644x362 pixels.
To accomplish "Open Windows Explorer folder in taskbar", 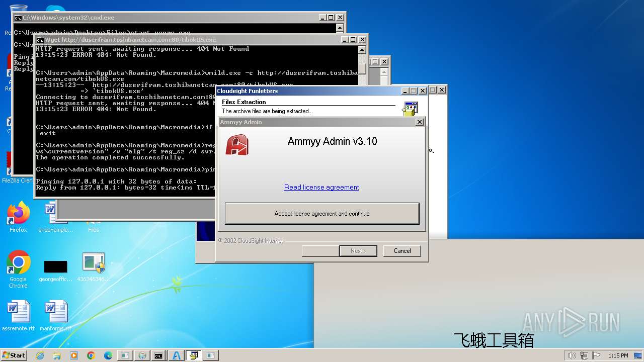I will [x=57, y=355].
